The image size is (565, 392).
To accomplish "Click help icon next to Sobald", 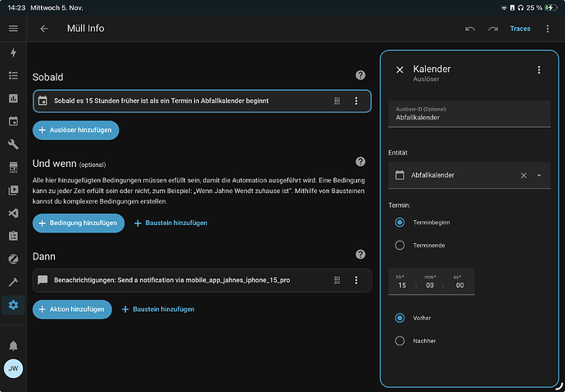I will point(360,75).
